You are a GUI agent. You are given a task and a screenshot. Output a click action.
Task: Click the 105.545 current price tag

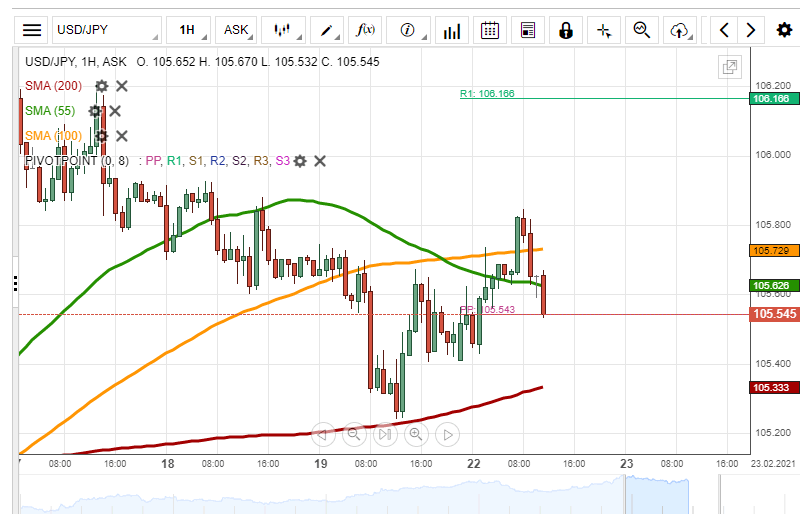(x=774, y=314)
